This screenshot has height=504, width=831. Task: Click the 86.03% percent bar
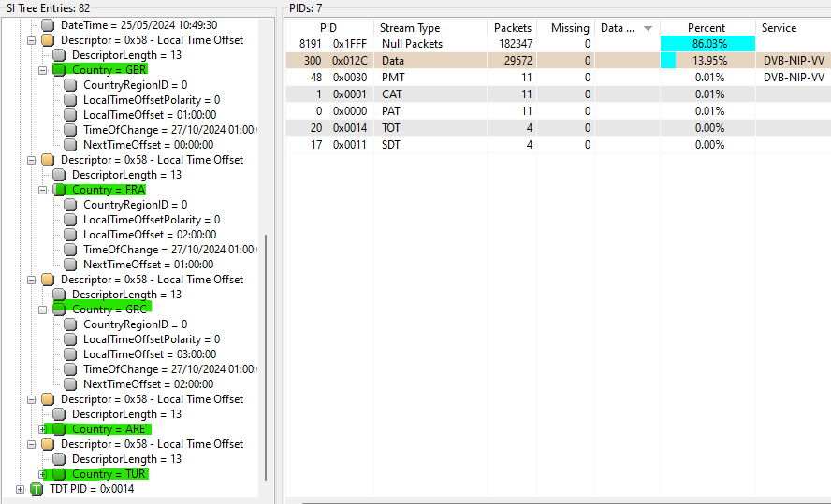[707, 44]
